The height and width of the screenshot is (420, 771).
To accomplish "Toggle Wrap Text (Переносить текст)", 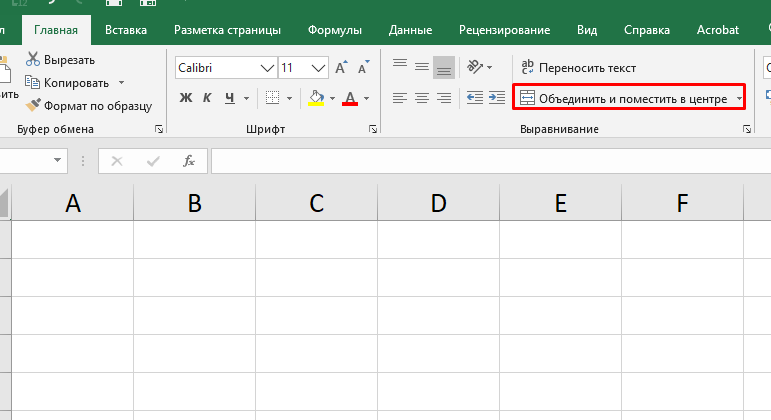I will 578,67.
